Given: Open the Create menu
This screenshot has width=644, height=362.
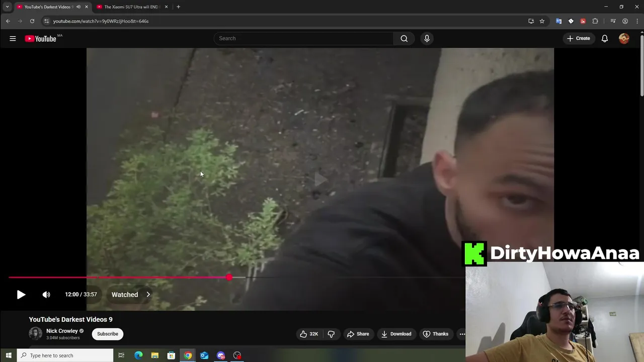Looking at the screenshot, I should pos(578,38).
